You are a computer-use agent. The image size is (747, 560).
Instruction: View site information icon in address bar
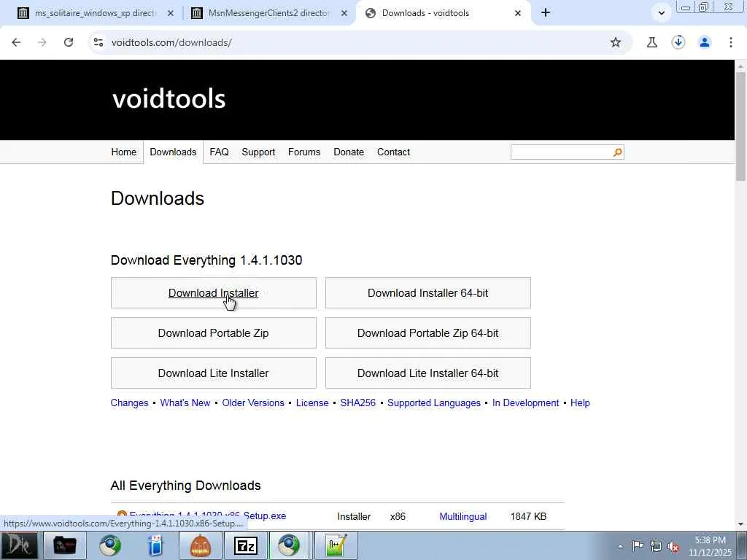click(x=98, y=42)
